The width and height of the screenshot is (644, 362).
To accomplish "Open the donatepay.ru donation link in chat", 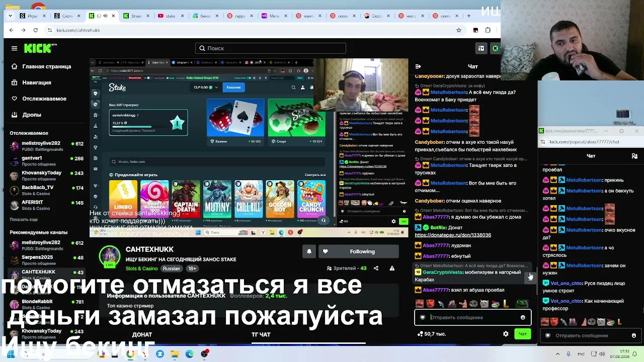I will [453, 235].
